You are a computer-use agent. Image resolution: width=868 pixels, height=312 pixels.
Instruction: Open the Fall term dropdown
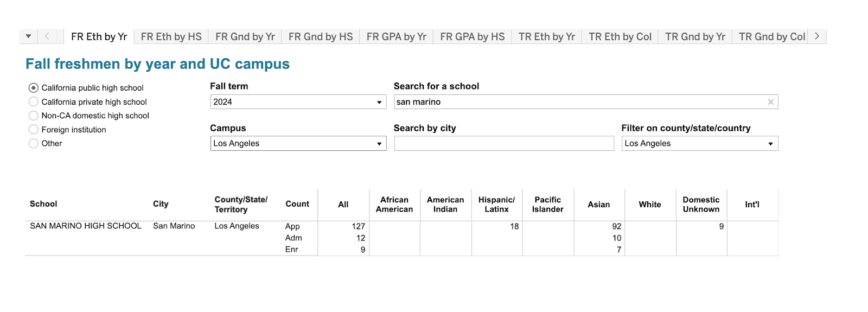click(298, 102)
